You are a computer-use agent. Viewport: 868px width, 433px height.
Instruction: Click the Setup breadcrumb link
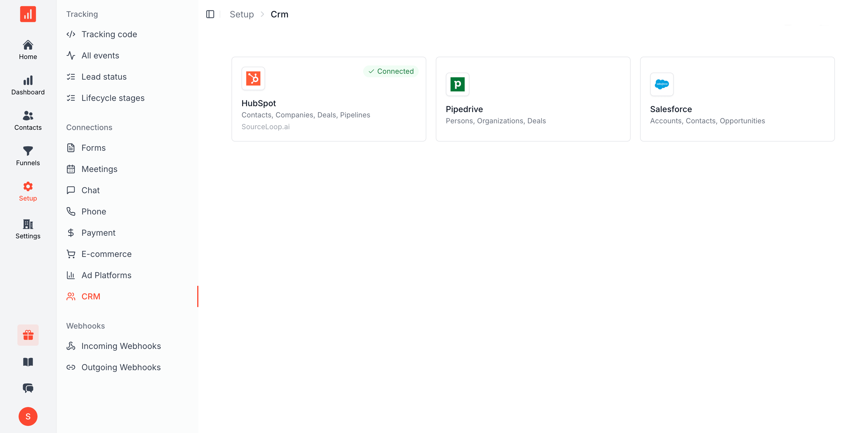tap(242, 14)
